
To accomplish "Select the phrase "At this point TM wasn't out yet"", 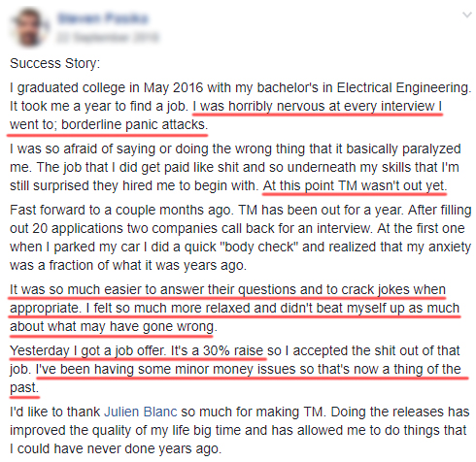I will point(353,185).
